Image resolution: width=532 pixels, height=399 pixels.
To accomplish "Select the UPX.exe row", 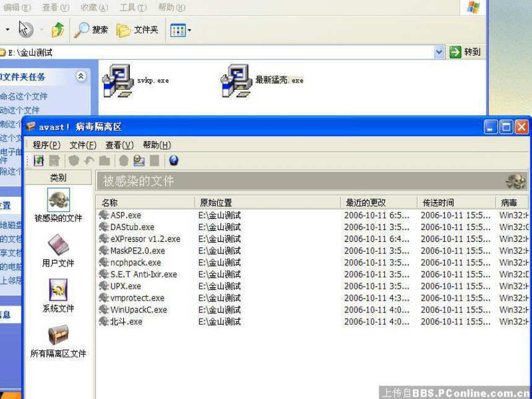I will [314, 286].
